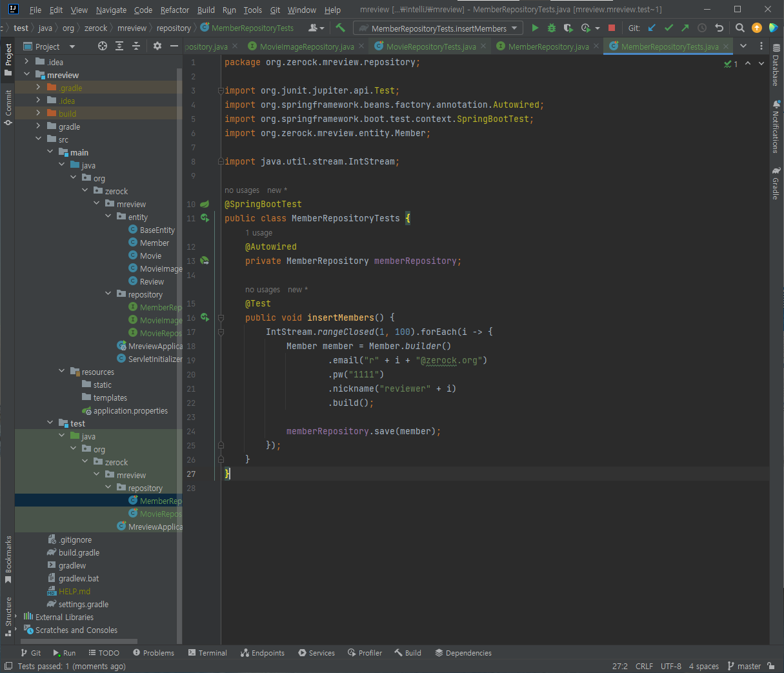Click Git update project arrow
784x673 pixels.
652,28
